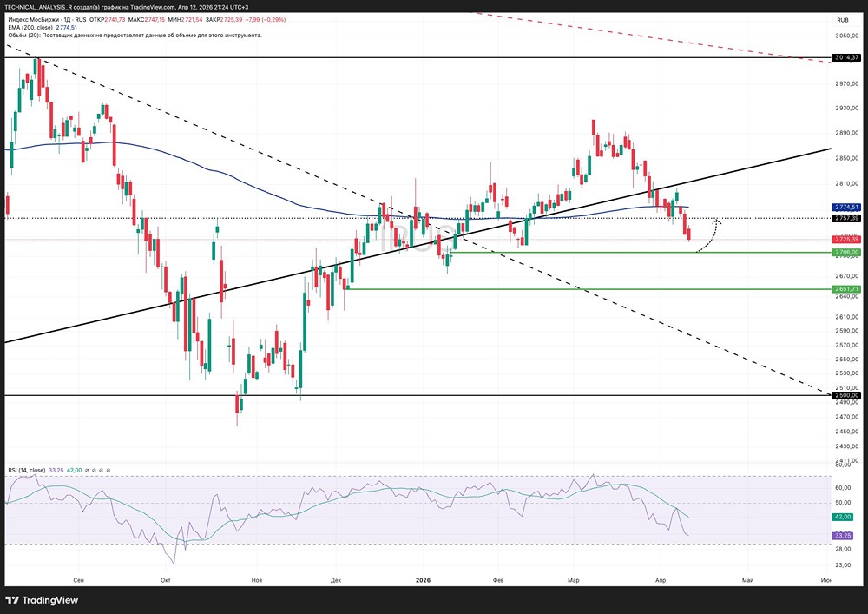Click the 2450,00 price axis tick
Image resolution: width=868 pixels, height=614 pixels.
[x=847, y=432]
